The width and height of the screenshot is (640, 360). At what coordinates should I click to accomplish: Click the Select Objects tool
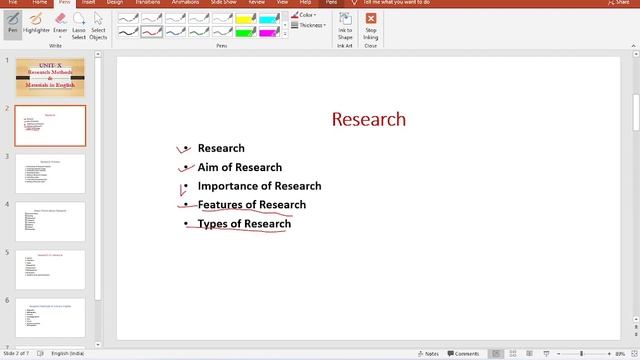pyautogui.click(x=98, y=25)
